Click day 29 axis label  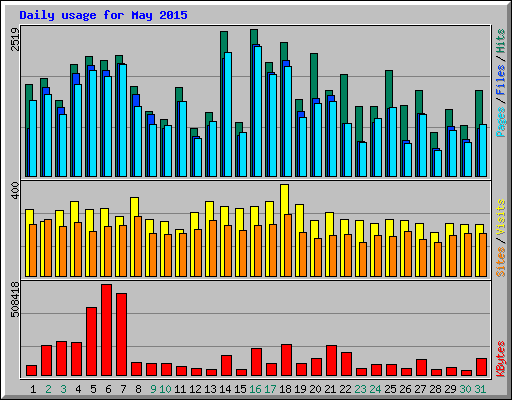tap(450, 389)
